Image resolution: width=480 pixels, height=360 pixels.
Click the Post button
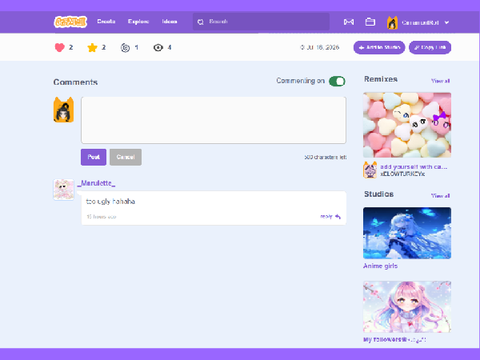tap(94, 157)
